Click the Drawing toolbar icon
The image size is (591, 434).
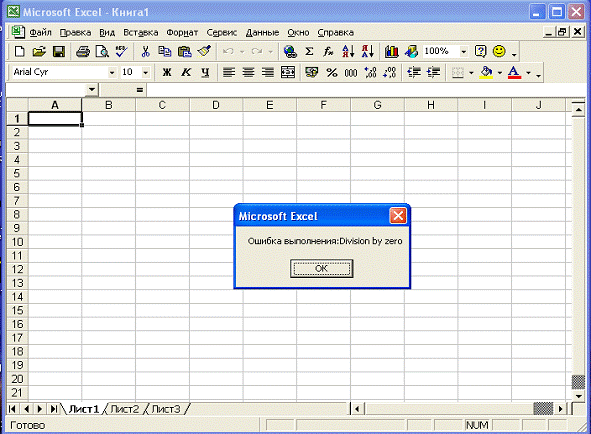(x=411, y=51)
